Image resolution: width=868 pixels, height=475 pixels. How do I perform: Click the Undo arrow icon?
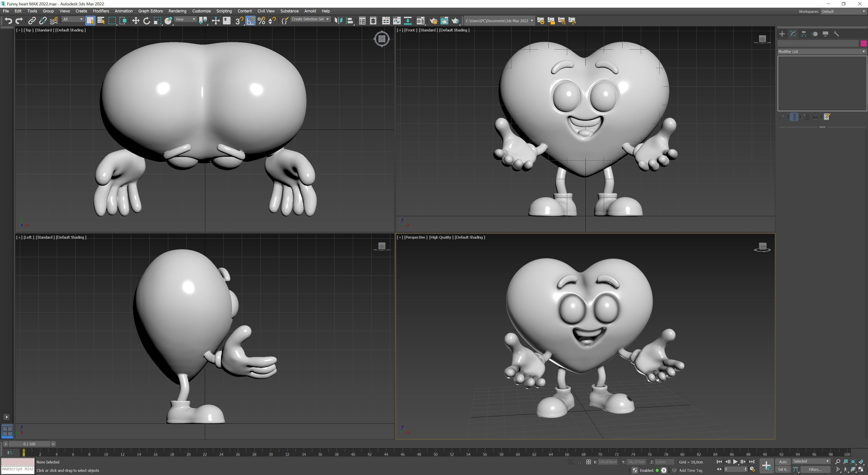coord(8,21)
